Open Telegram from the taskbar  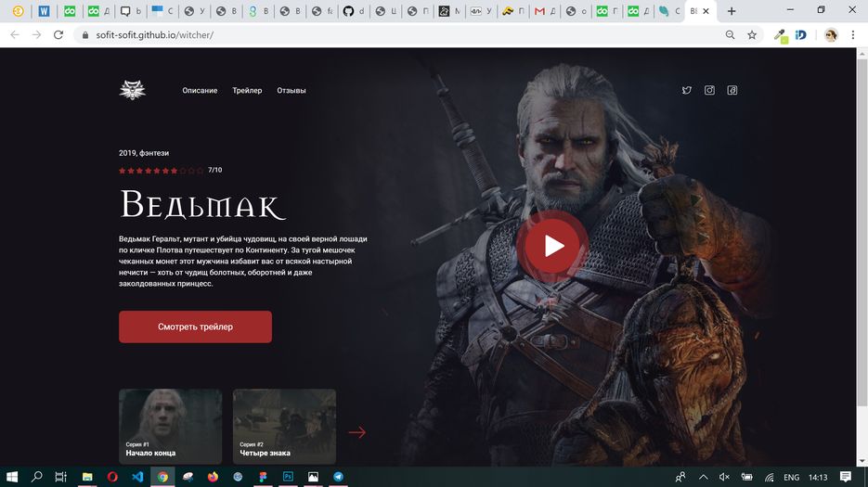click(x=338, y=477)
